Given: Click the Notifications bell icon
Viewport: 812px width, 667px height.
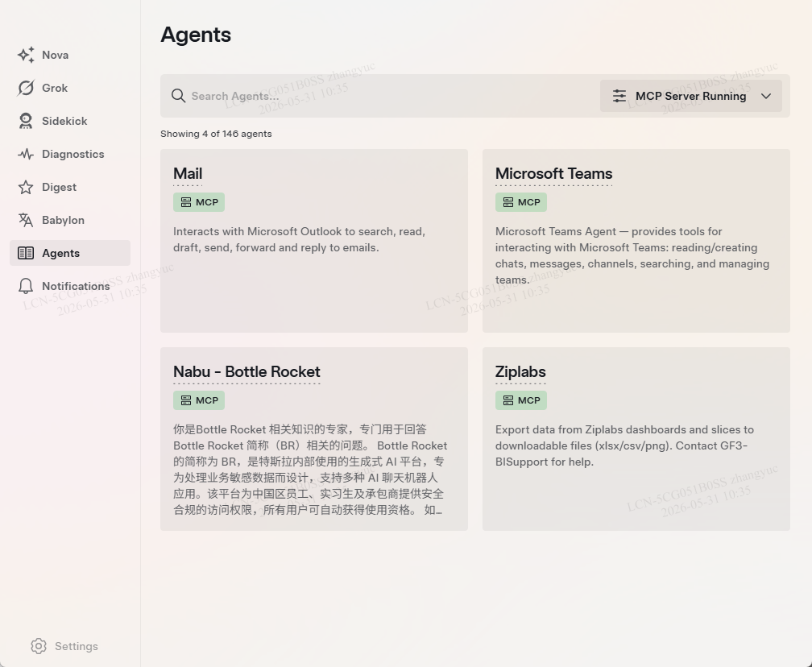Looking at the screenshot, I should 26,286.
